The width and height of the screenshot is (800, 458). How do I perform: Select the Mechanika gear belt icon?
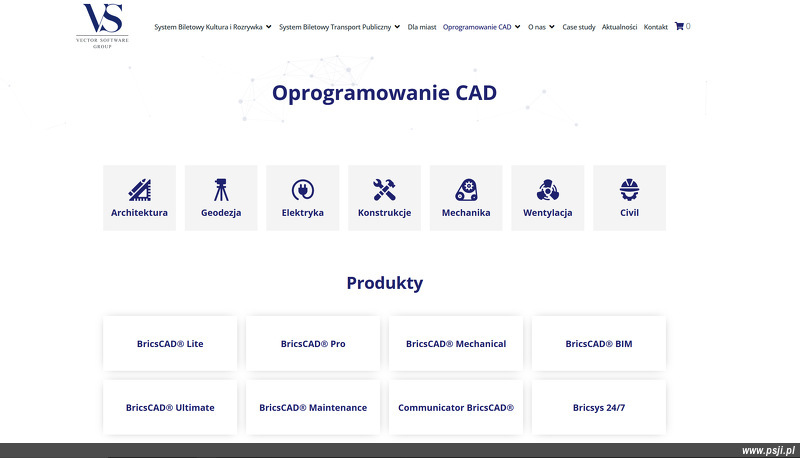pos(466,190)
